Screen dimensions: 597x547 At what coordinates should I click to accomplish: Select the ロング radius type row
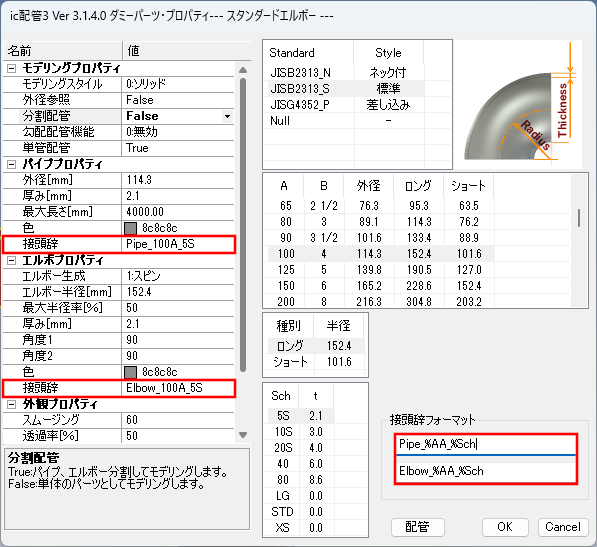click(x=316, y=346)
